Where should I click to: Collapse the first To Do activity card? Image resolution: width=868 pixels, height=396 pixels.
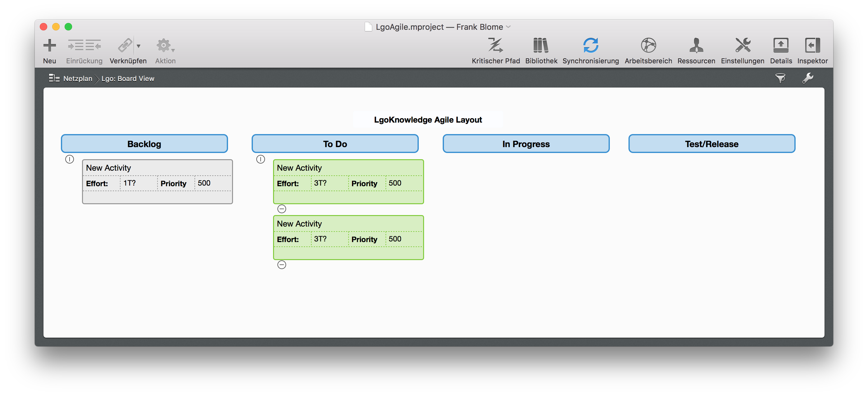[282, 209]
